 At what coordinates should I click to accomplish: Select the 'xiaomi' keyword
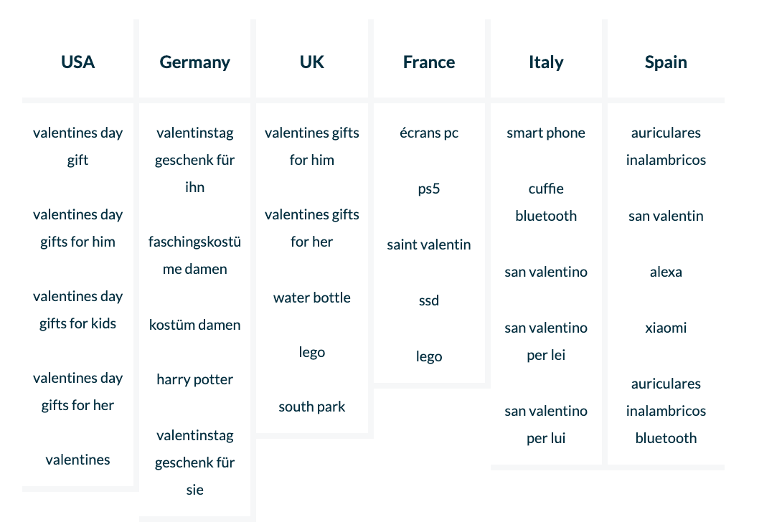pyautogui.click(x=666, y=328)
